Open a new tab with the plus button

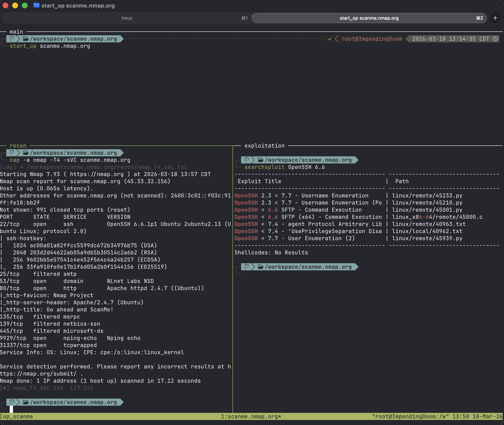click(495, 18)
